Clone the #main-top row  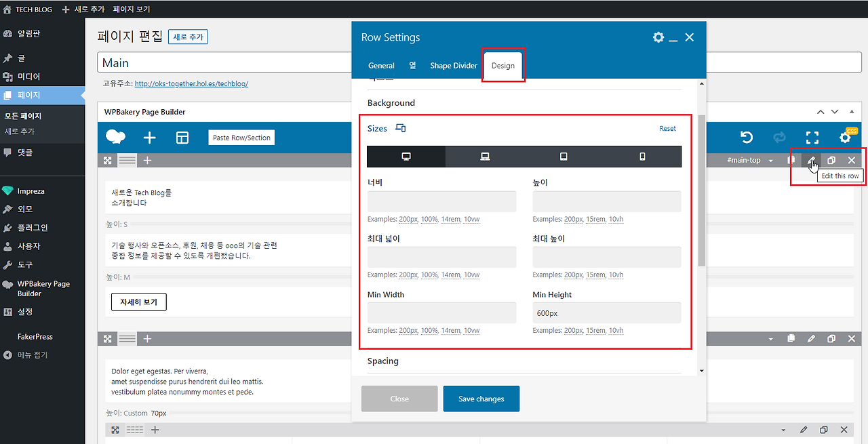coord(831,161)
